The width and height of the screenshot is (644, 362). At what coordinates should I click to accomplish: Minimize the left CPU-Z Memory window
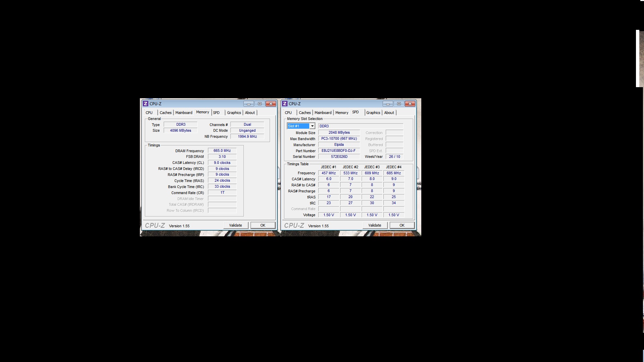click(x=249, y=104)
